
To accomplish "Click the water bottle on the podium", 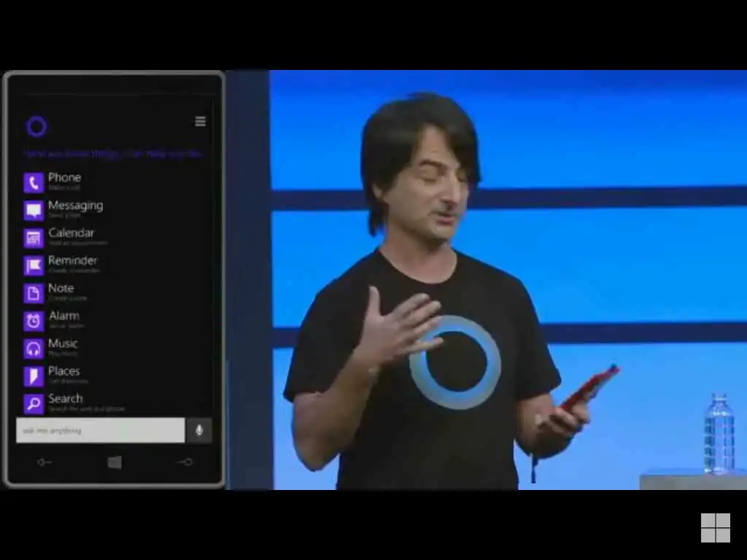I will point(719,433).
